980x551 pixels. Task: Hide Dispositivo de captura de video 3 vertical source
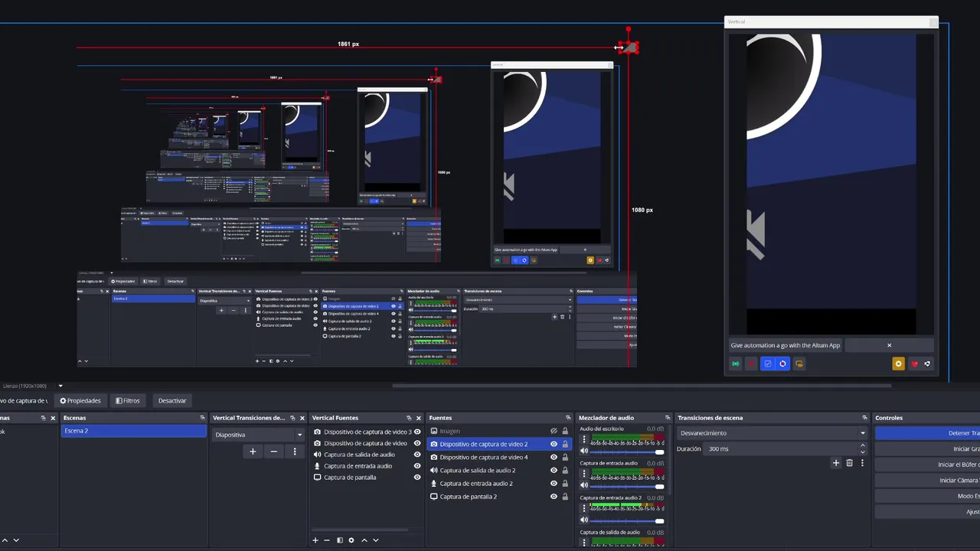417,432
